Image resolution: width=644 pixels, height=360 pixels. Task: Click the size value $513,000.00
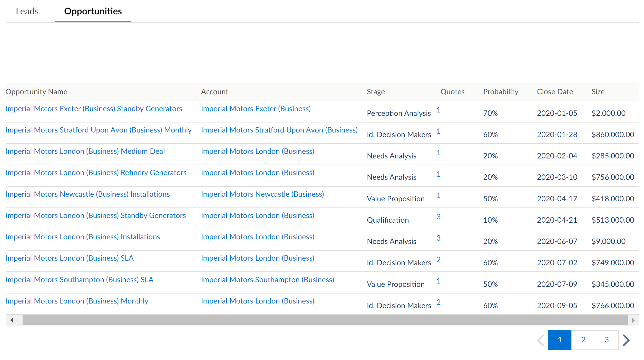(613, 220)
